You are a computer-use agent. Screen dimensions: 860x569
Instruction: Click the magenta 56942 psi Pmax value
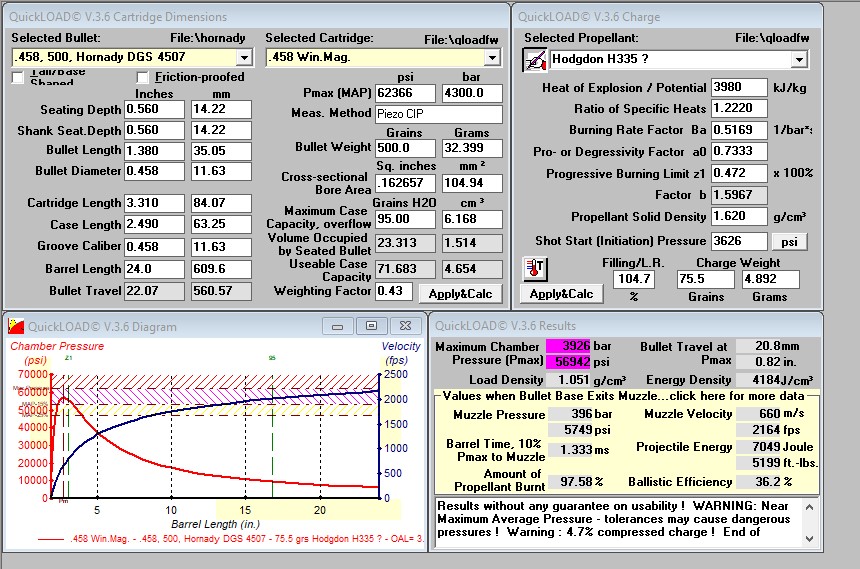[568, 362]
